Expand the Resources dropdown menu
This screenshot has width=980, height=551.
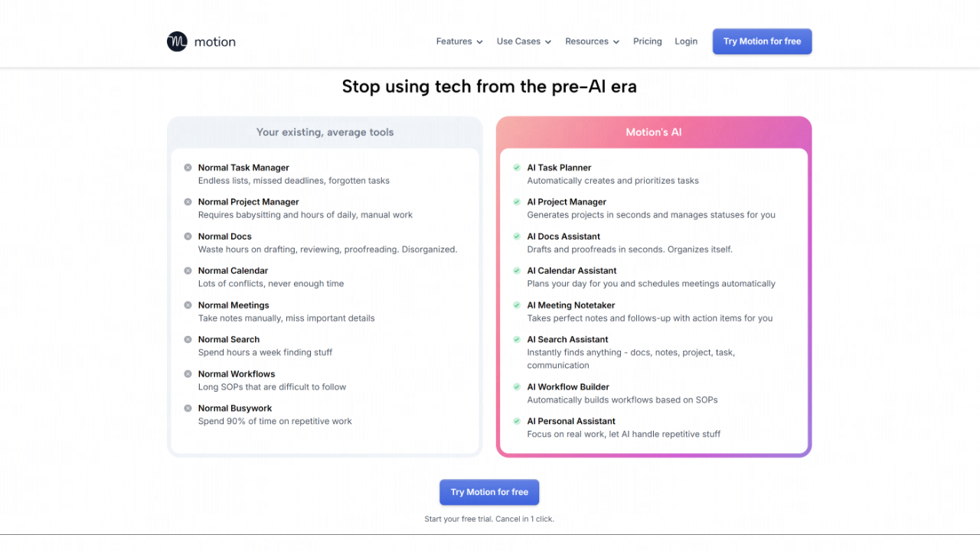[x=592, y=41]
